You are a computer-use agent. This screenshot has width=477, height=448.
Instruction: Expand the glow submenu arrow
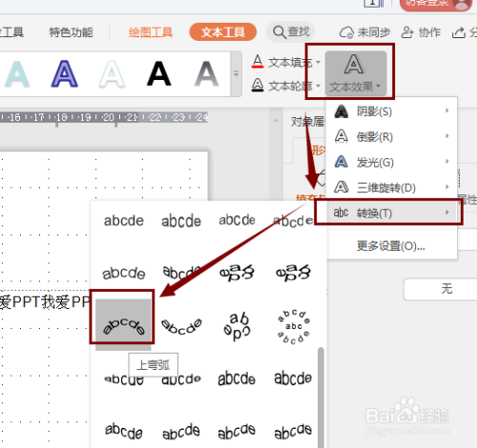click(x=447, y=161)
